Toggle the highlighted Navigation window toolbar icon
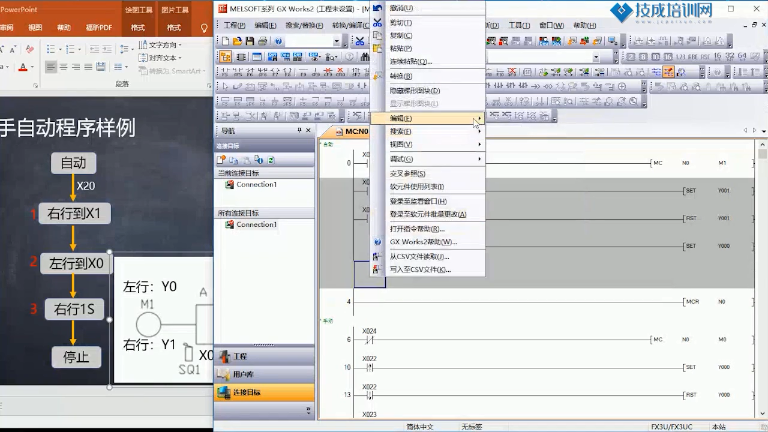The width and height of the screenshot is (768, 432). 226,57
